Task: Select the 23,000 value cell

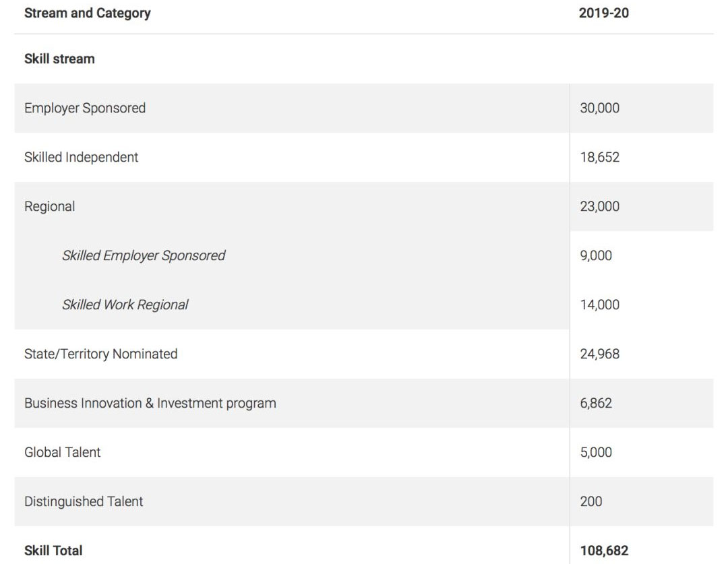Action: 599,206
